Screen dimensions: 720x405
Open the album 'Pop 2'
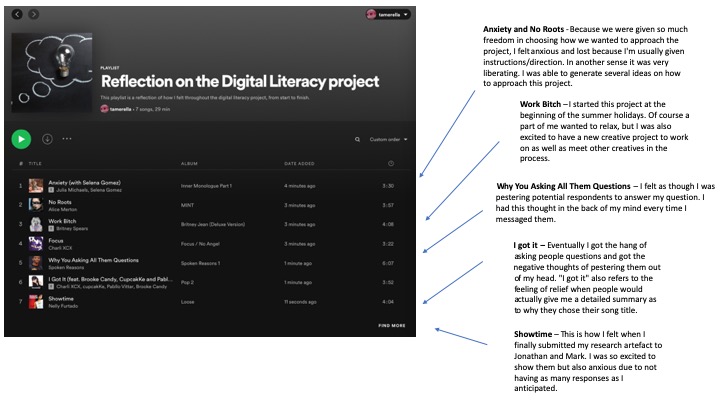pos(187,282)
